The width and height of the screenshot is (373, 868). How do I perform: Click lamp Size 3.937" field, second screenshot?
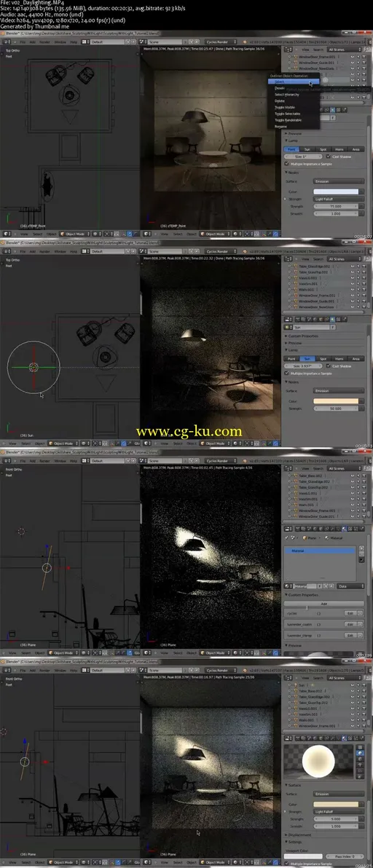pos(305,366)
